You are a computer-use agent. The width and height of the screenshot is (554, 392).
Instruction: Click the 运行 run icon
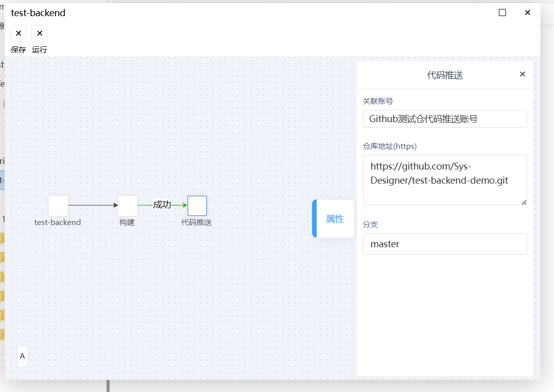point(39,33)
